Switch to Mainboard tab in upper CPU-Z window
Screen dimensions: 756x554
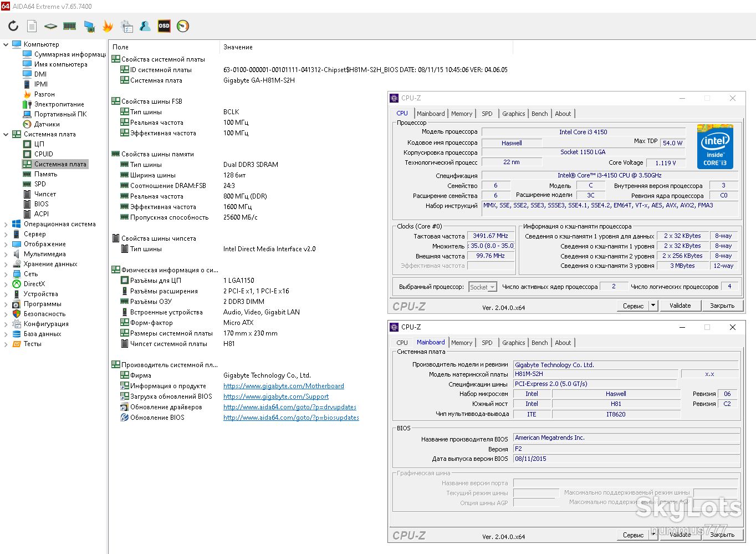(x=431, y=114)
